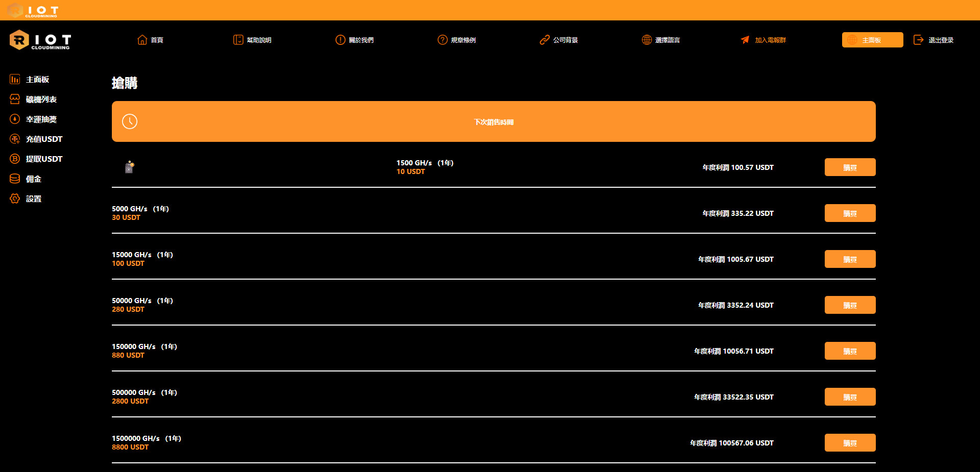Click the clock icon in sale banner
Image resolution: width=980 pixels, height=472 pixels.
click(130, 121)
